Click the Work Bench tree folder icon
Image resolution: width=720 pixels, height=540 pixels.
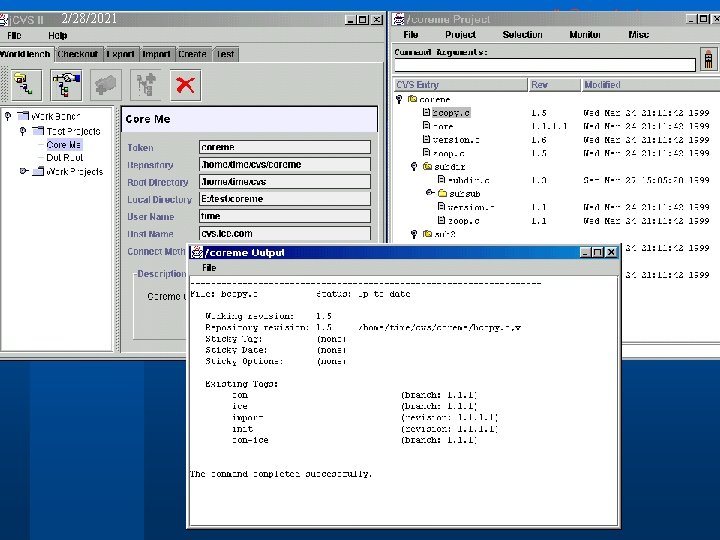(x=23, y=116)
